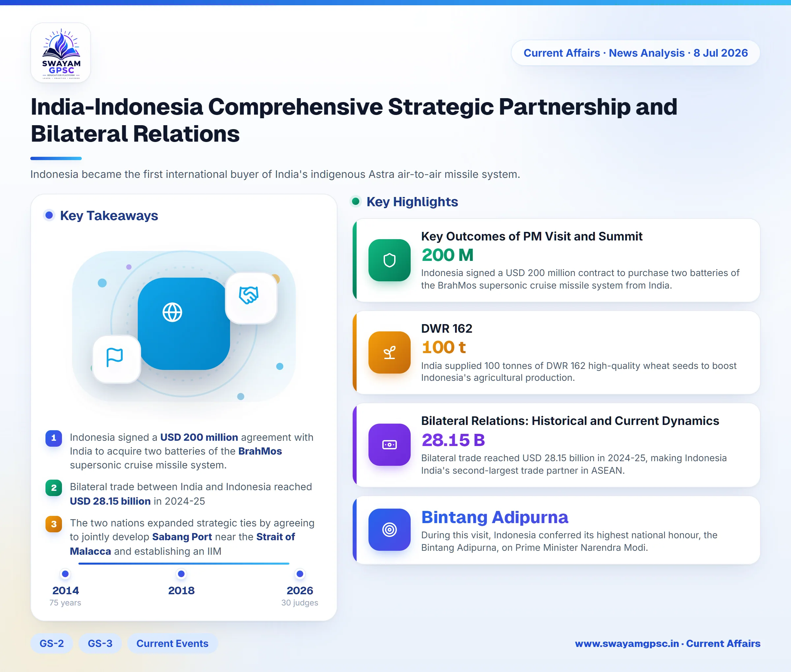
Task: Click bold 'BrahMos' in takeaway 1
Action: pyautogui.click(x=260, y=451)
